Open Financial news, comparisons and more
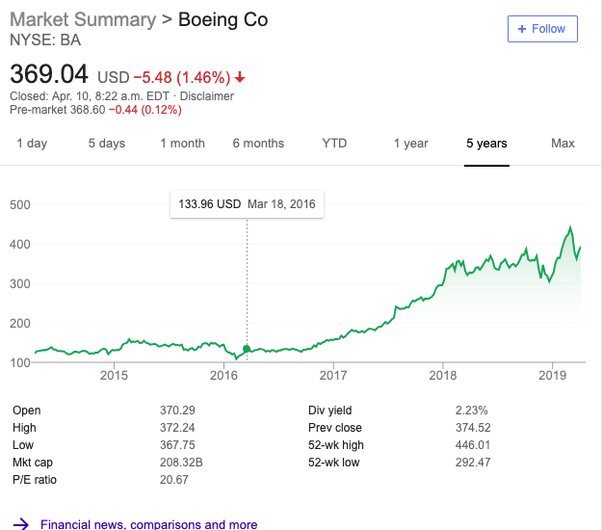This screenshot has height=530, width=602. pyautogui.click(x=148, y=523)
